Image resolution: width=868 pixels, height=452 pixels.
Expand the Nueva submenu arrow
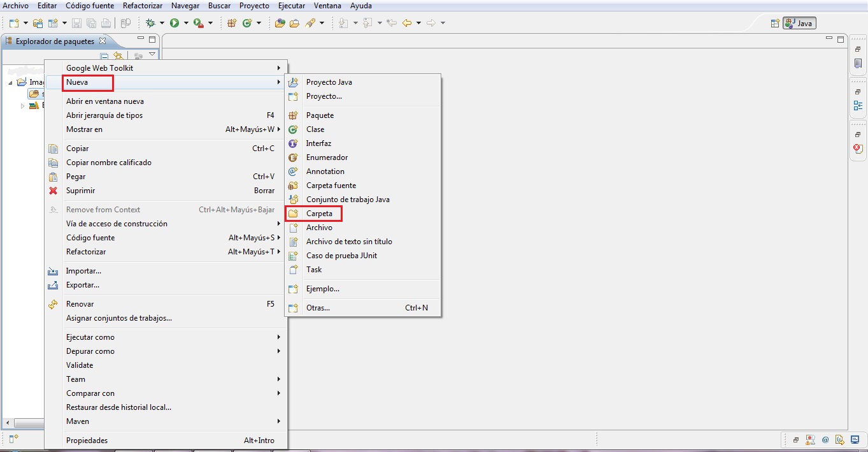pos(278,82)
